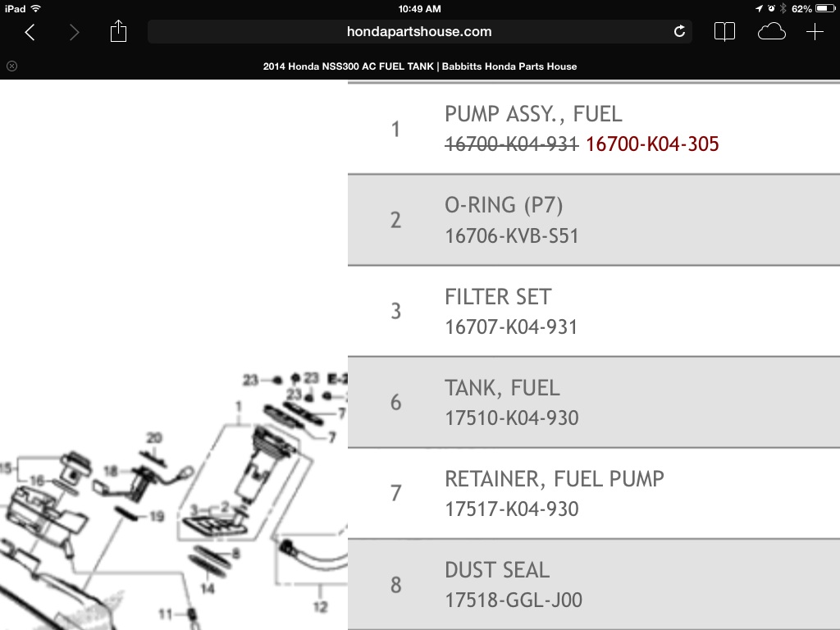Tap the hondapartshouse.com address field

click(419, 32)
